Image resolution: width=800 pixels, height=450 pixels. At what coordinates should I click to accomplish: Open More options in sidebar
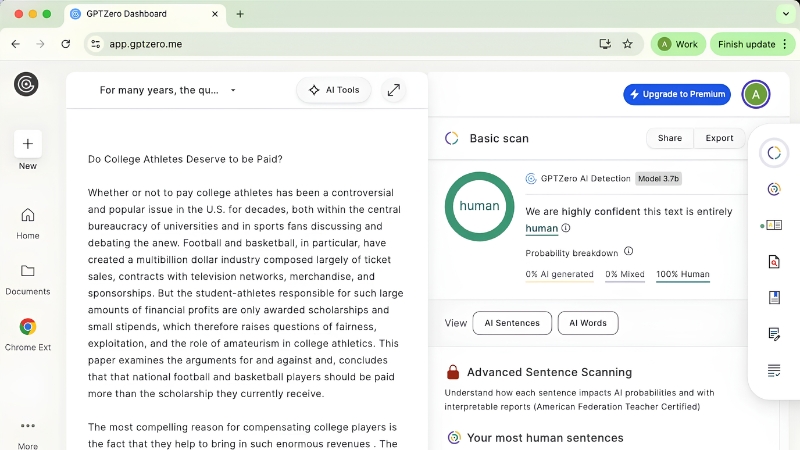click(28, 435)
